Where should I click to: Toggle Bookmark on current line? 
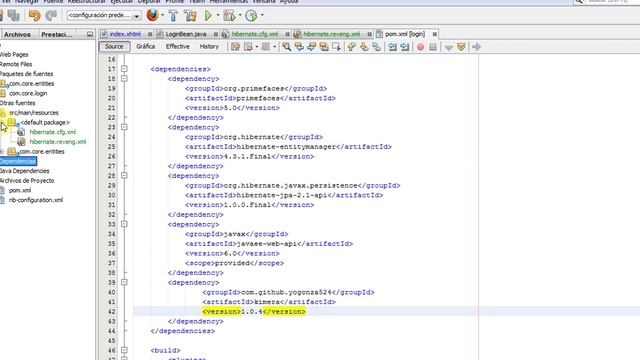point(376,47)
